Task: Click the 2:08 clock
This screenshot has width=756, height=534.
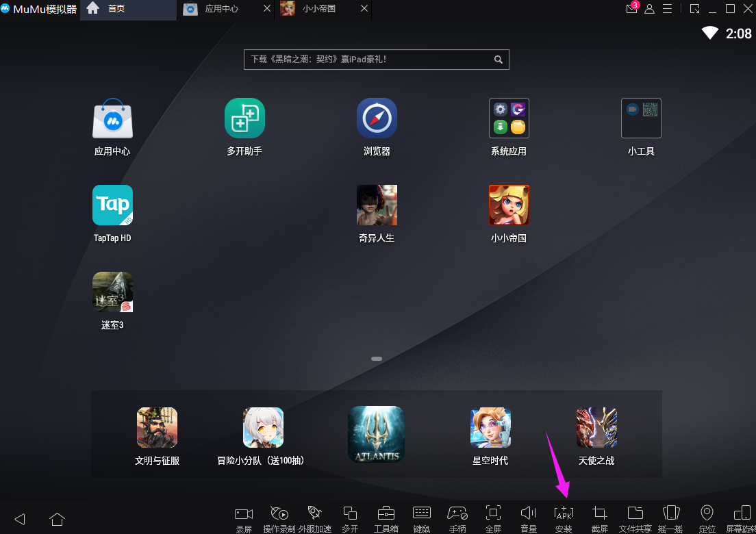Action: (x=739, y=34)
